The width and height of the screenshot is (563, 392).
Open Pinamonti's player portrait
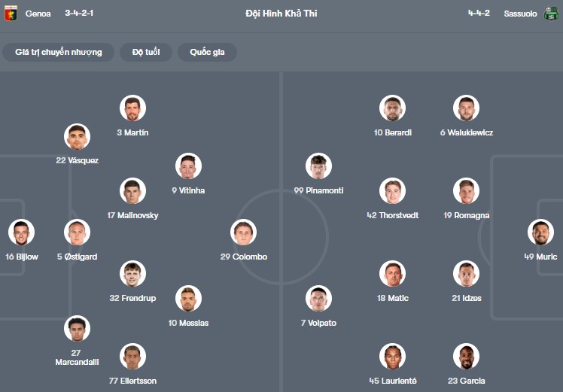(x=318, y=166)
